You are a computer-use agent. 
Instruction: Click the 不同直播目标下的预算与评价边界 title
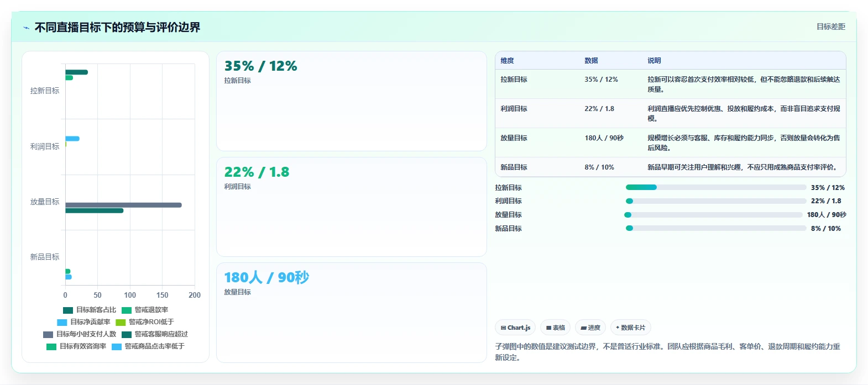click(117, 27)
